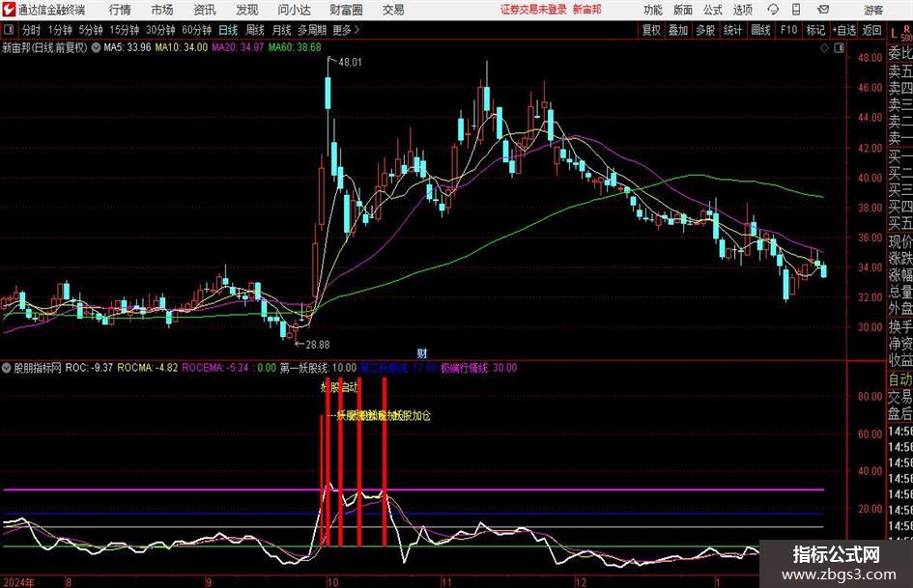Click the 统计 statistics button
Viewport: 913px width, 588px height.
[733, 30]
